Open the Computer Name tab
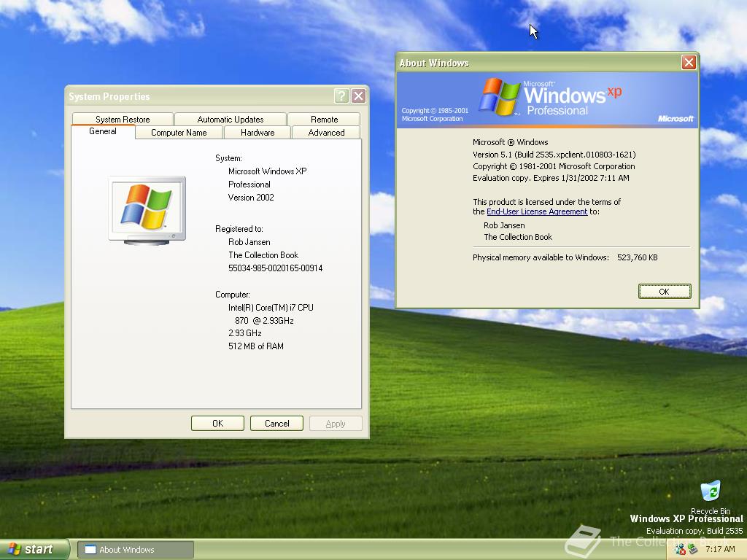The image size is (747, 560). tap(179, 133)
